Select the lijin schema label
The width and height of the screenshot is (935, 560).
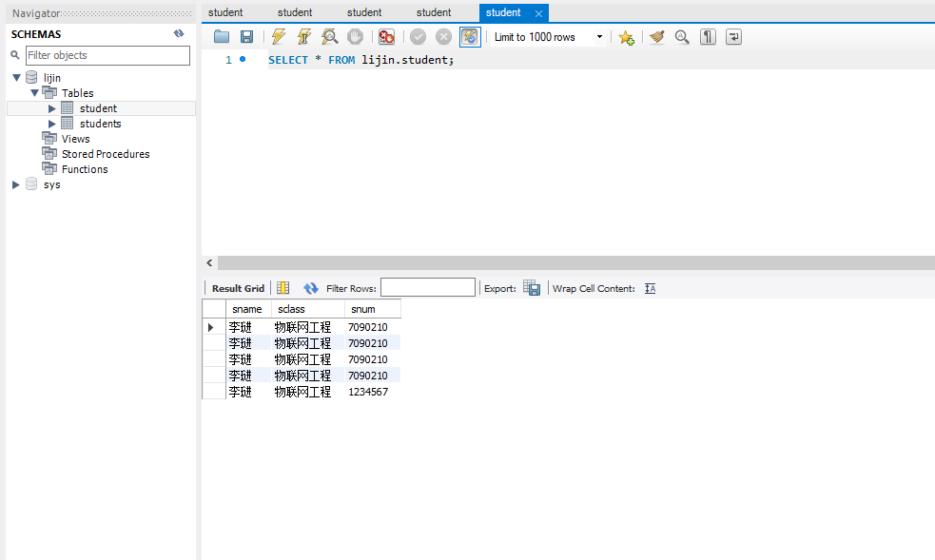pyautogui.click(x=52, y=78)
